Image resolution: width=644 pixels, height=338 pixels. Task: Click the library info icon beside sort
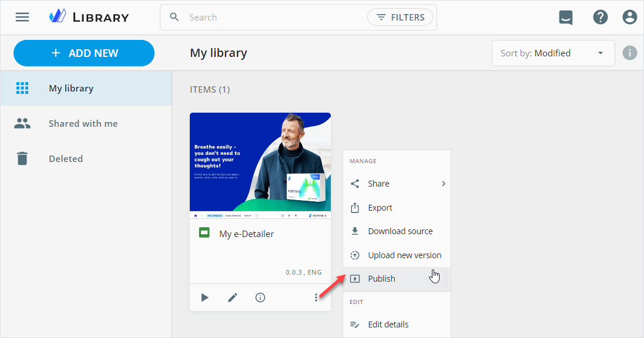coord(630,53)
